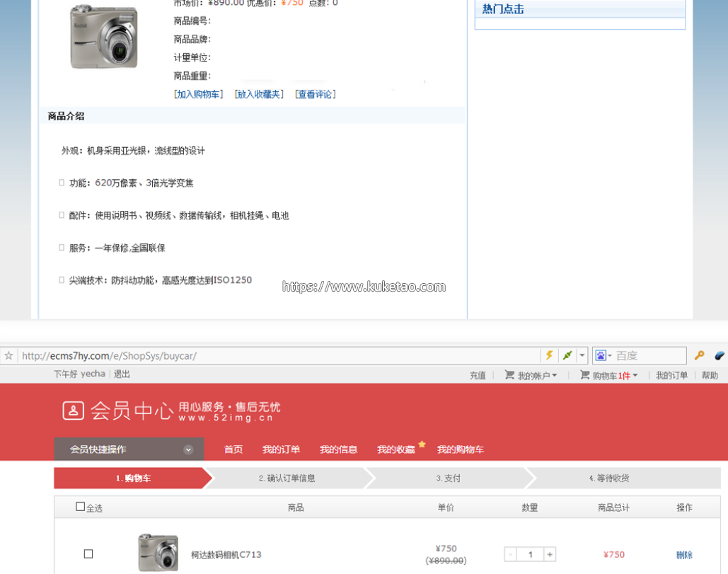The image size is (728, 574).
Task: Click the text 服务：一年保修,全国联保
Action: click(117, 248)
